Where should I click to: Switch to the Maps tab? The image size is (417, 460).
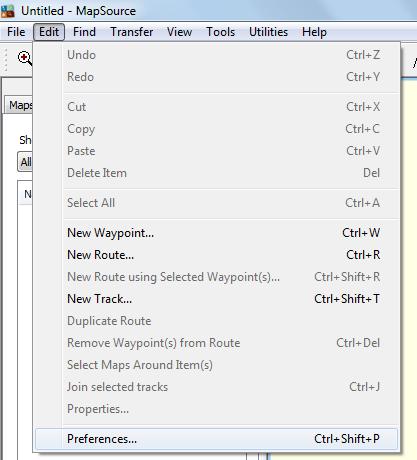[19, 105]
